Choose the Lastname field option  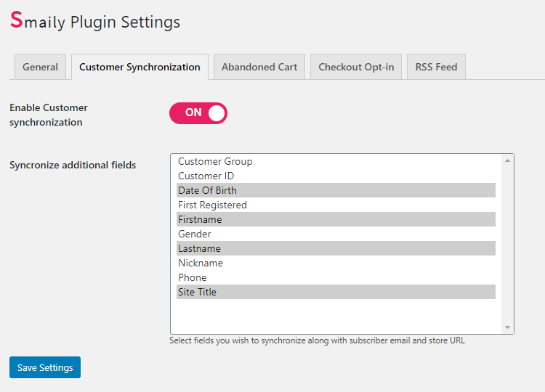pyautogui.click(x=336, y=248)
